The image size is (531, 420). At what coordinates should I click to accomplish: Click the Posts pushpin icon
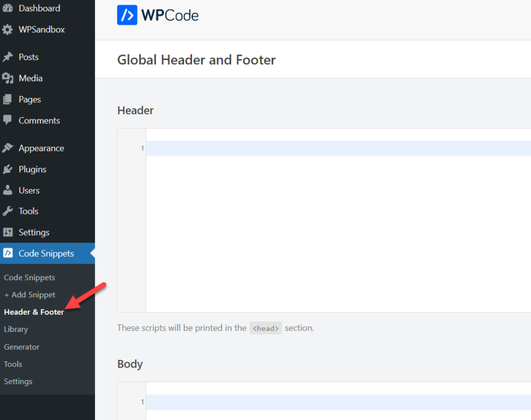(7, 57)
